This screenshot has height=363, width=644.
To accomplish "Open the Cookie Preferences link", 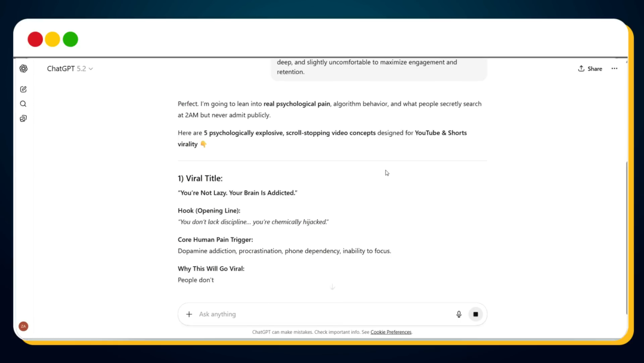I will (391, 332).
